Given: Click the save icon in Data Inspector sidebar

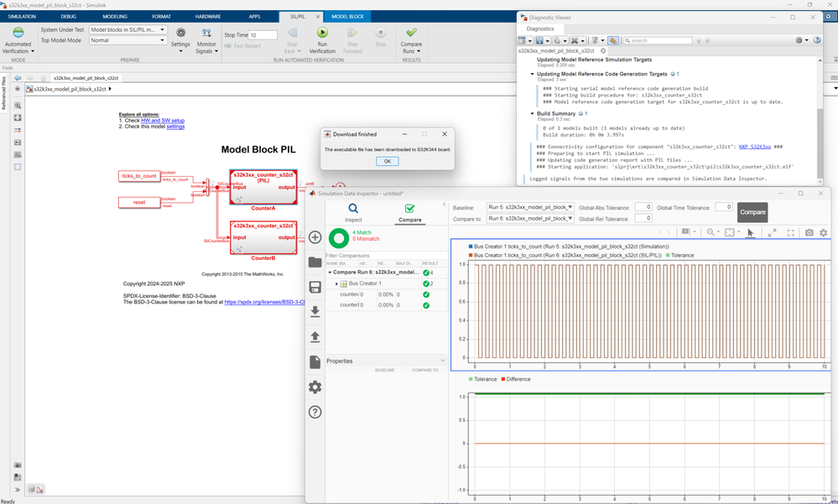Looking at the screenshot, I should click(x=315, y=287).
